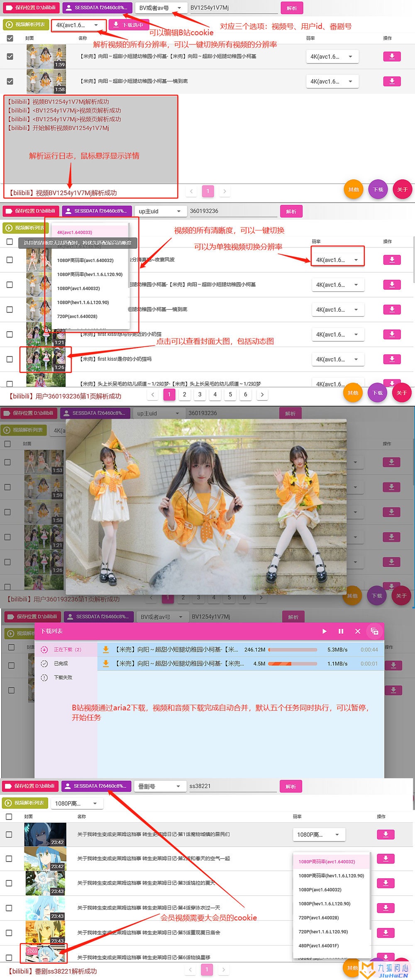Image resolution: width=415 pixels, height=980 pixels.
Task: Start all tasks with the play icon in 下载列表
Action: (x=324, y=631)
